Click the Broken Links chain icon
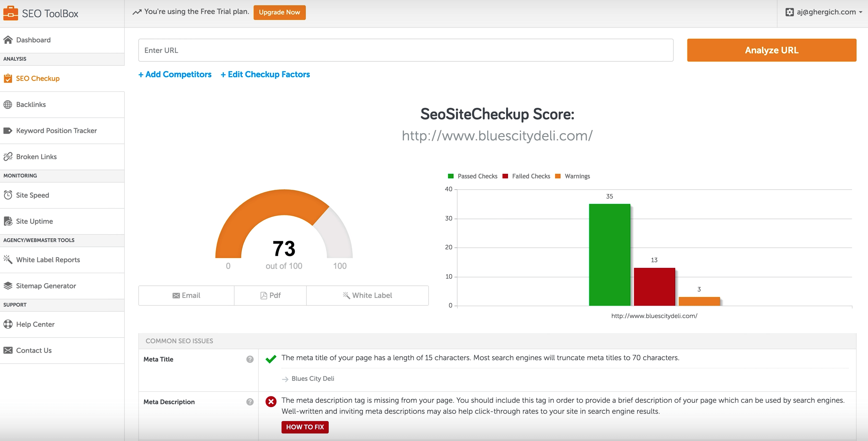 [8, 157]
